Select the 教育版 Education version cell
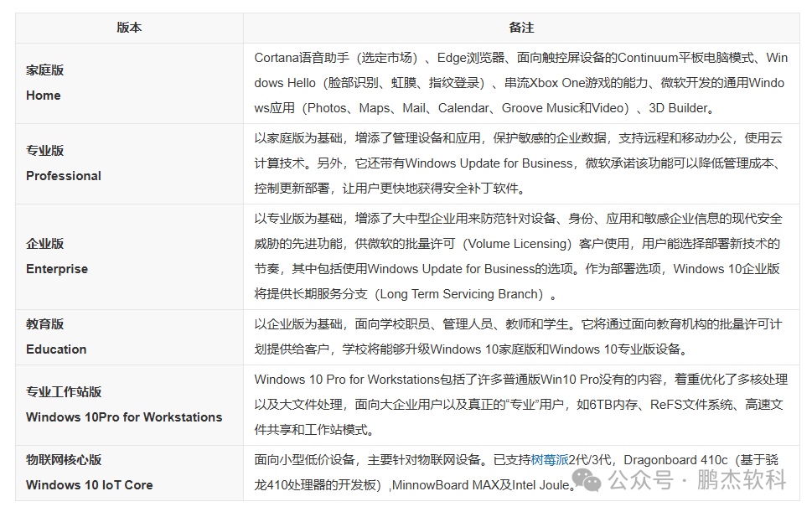 click(x=129, y=337)
